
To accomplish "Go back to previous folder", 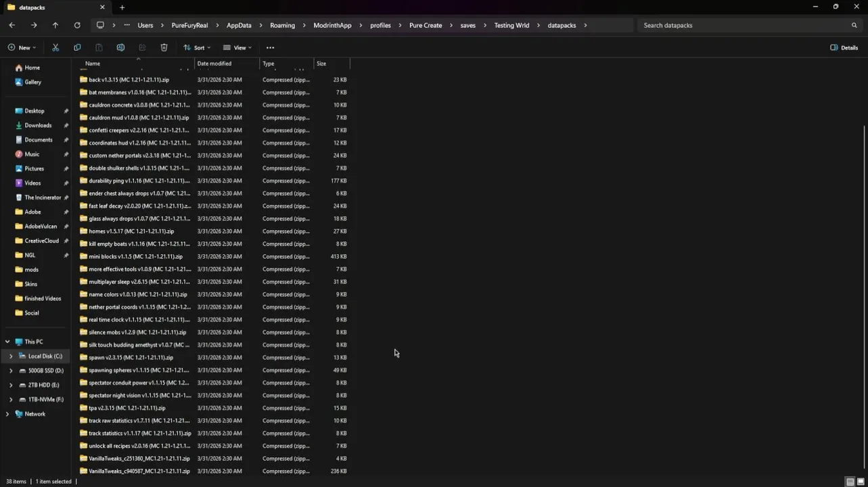I will coord(12,25).
